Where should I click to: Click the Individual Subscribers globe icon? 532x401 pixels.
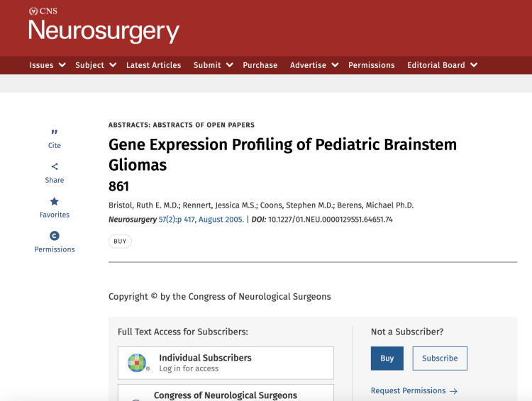pyautogui.click(x=137, y=363)
